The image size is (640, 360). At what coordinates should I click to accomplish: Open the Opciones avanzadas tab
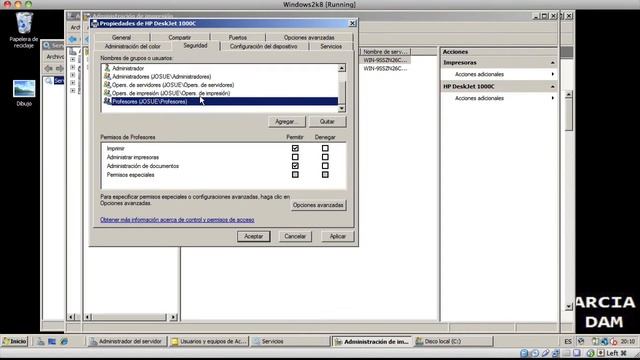tap(309, 38)
